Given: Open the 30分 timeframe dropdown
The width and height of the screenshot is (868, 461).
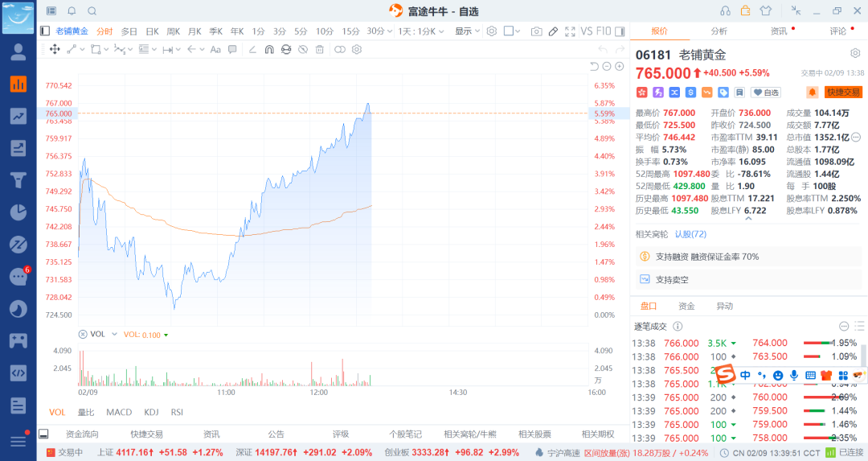Looking at the screenshot, I should [x=379, y=31].
